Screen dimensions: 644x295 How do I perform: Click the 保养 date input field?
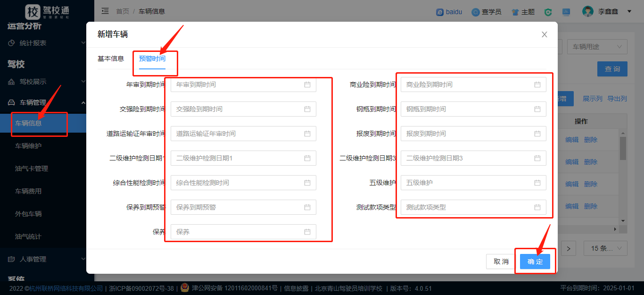point(243,232)
